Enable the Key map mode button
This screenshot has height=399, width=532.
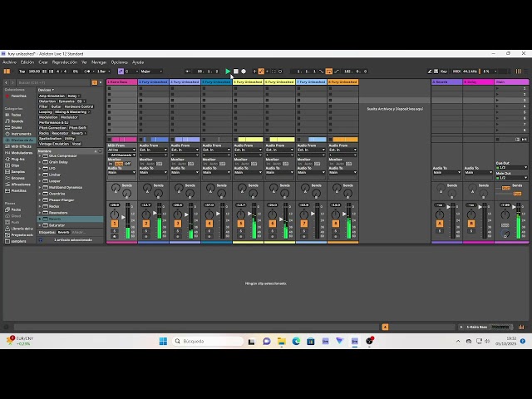tap(444, 71)
